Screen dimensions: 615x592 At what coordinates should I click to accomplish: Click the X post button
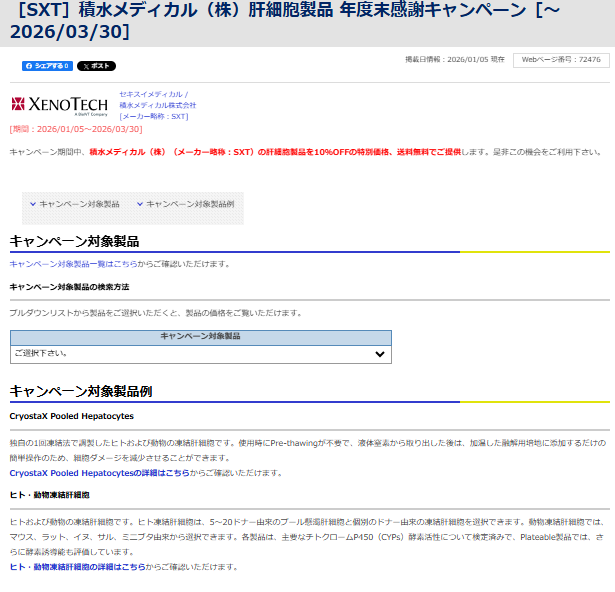coord(96,66)
